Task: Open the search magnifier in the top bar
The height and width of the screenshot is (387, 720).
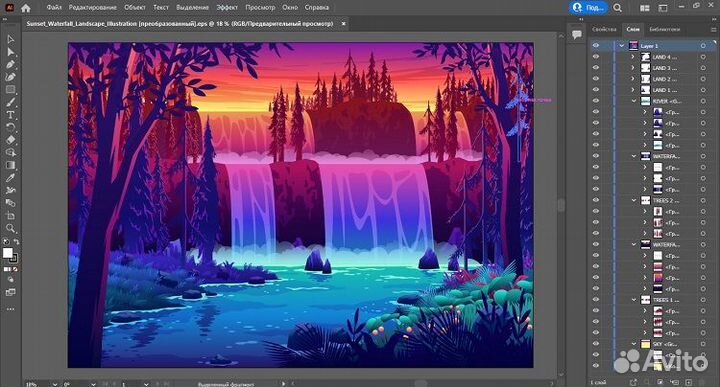Action: 618,8
